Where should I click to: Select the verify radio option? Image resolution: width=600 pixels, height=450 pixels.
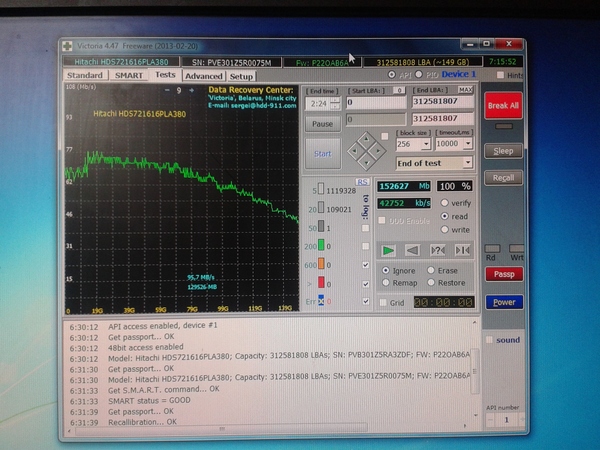tap(444, 203)
